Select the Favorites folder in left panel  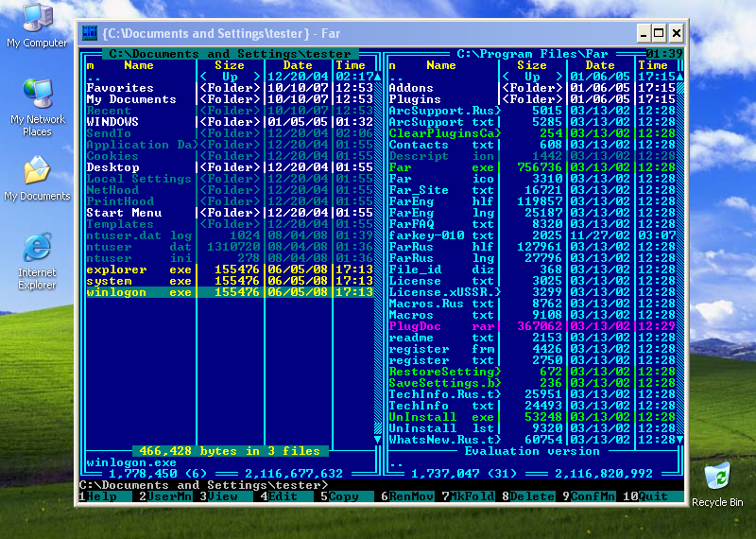coord(230,88)
